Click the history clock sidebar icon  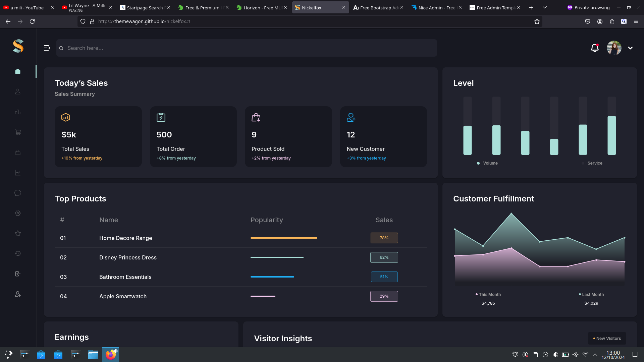point(18,254)
